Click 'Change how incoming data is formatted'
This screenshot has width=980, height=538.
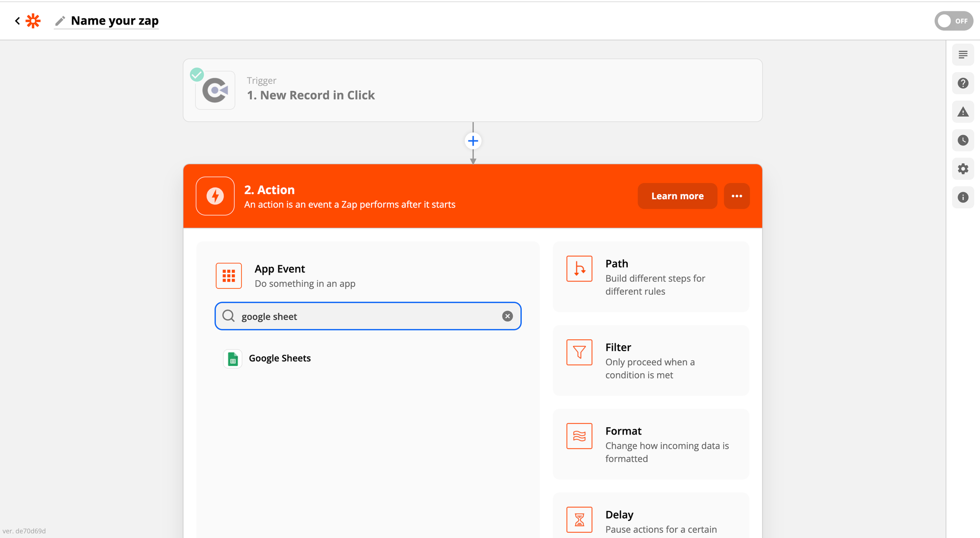667,452
